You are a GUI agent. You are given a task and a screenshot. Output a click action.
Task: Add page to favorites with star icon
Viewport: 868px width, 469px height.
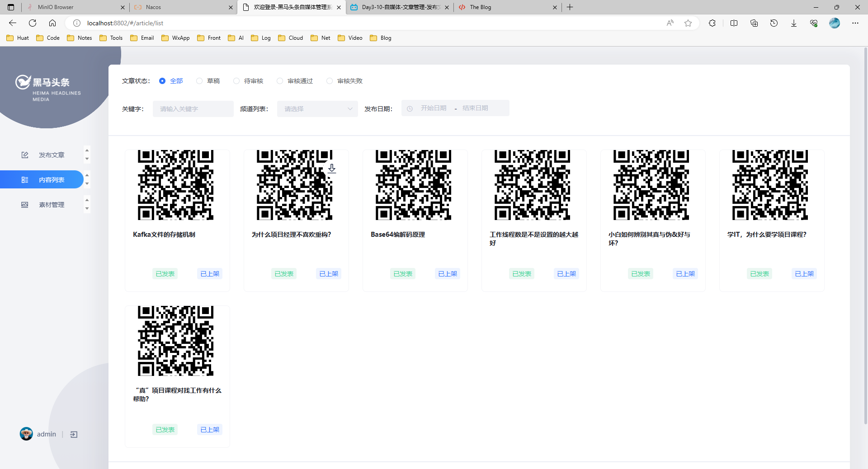click(x=688, y=23)
